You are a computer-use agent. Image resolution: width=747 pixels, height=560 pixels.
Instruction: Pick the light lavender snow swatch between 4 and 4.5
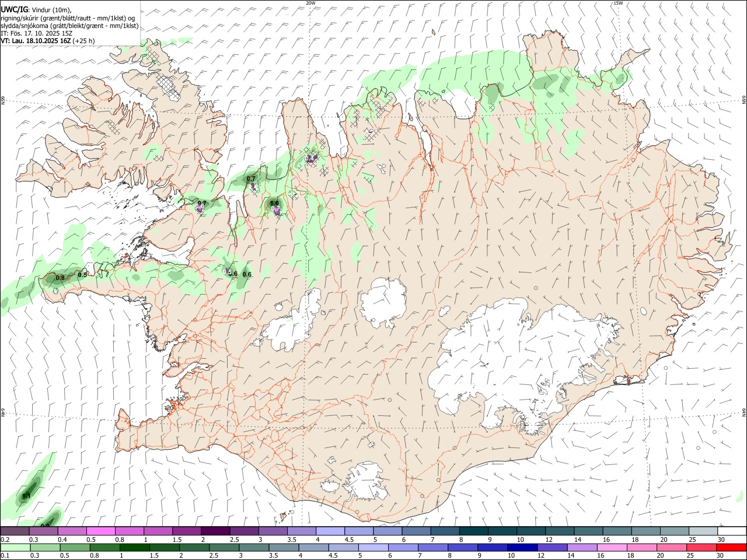[330, 531]
